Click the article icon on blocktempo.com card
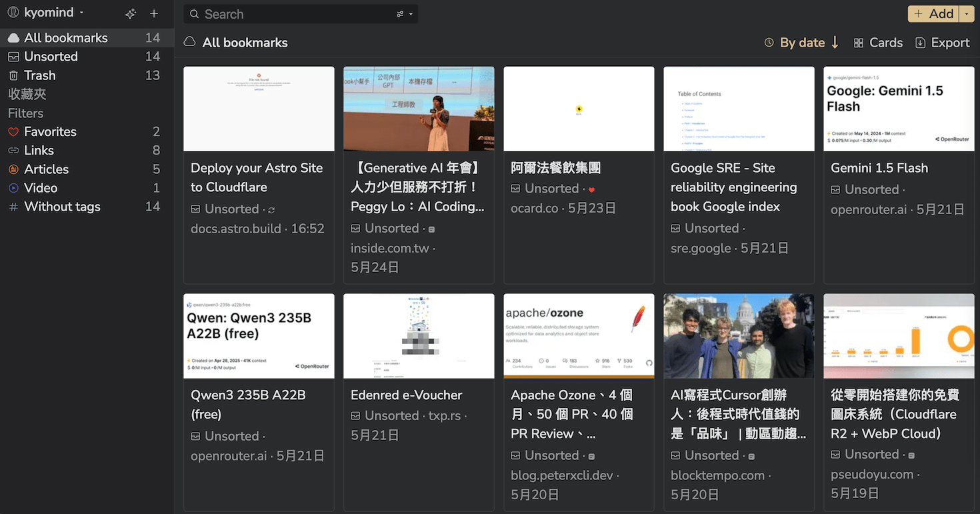Viewport: 980px width, 514px height. (x=751, y=457)
